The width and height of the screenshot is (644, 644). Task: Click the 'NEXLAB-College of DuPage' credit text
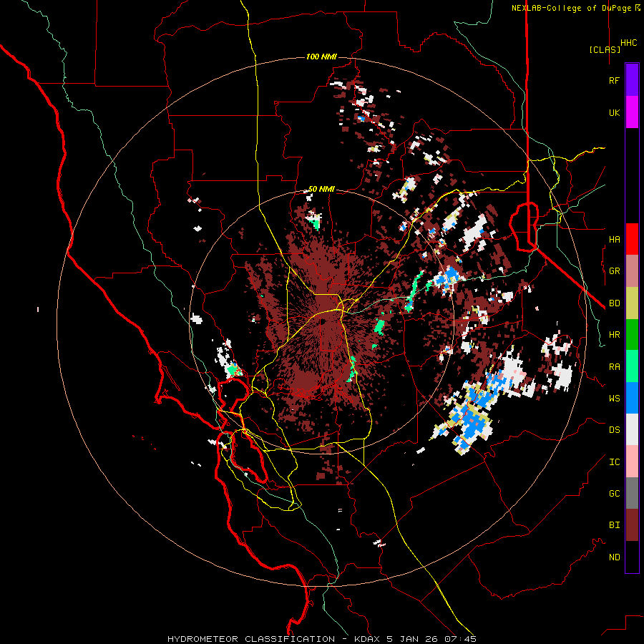point(571,8)
